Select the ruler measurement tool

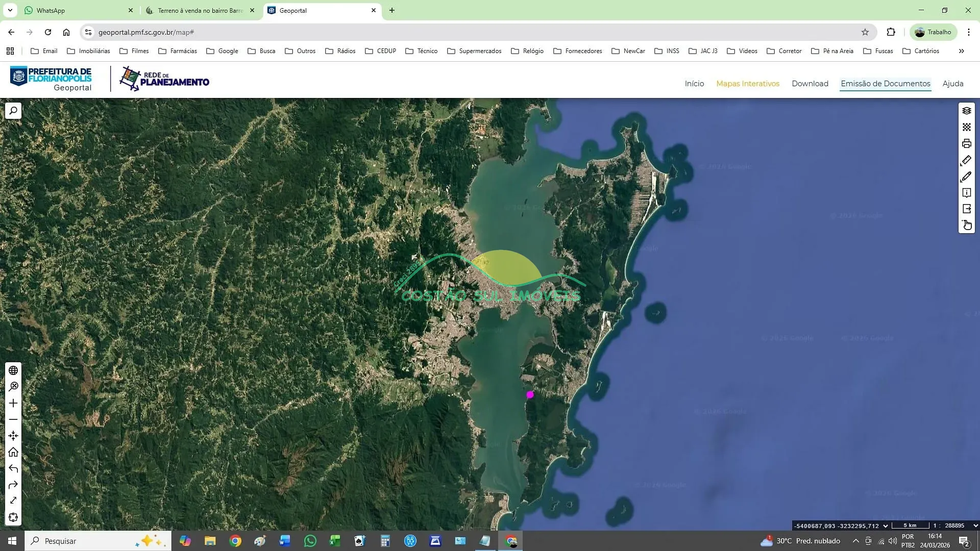click(x=967, y=160)
